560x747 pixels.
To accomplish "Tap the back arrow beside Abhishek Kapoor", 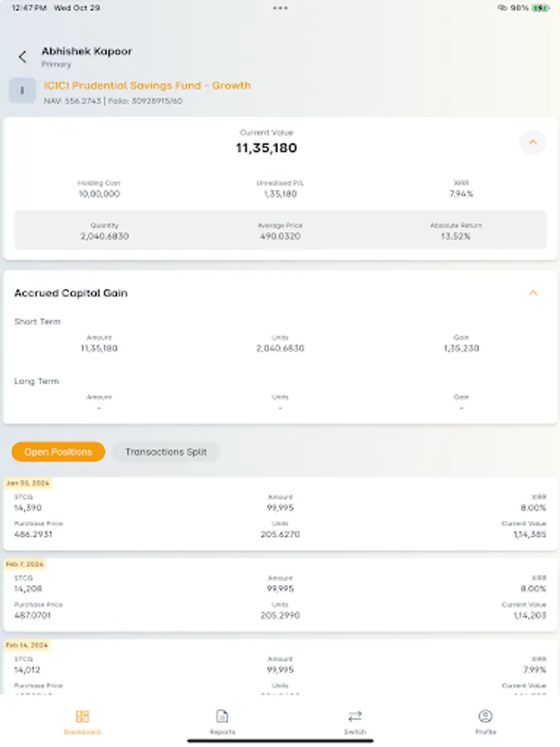I will point(20,56).
